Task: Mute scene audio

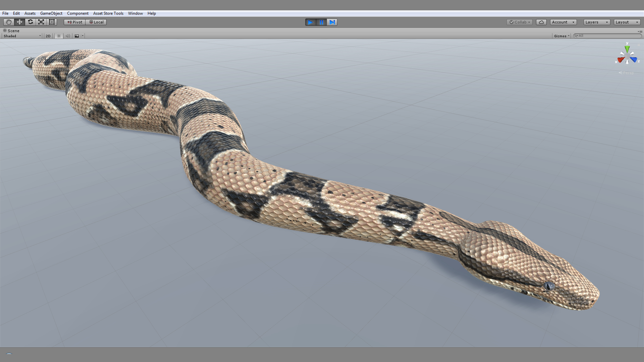Action: click(68, 36)
